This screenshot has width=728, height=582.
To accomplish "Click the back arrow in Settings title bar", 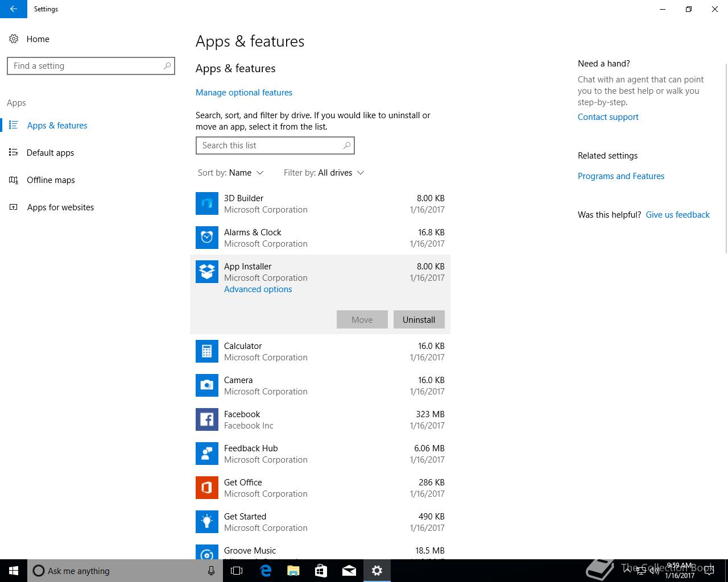I will coord(14,9).
